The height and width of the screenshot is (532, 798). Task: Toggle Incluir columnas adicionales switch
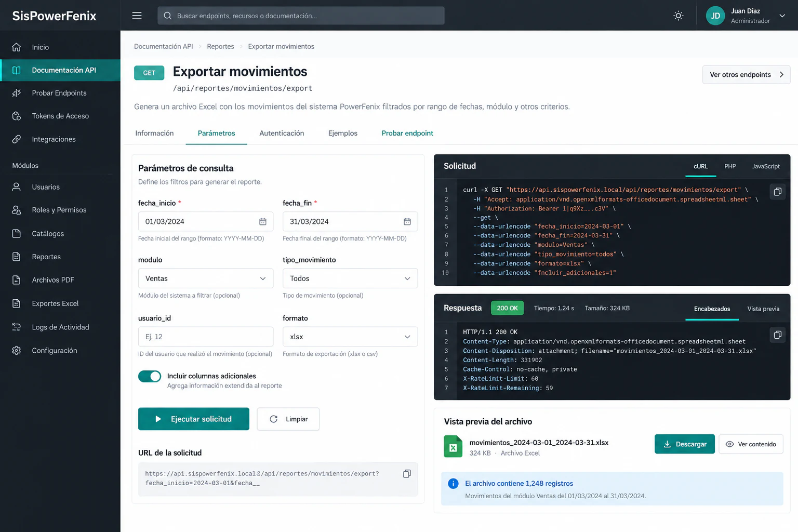point(150,376)
